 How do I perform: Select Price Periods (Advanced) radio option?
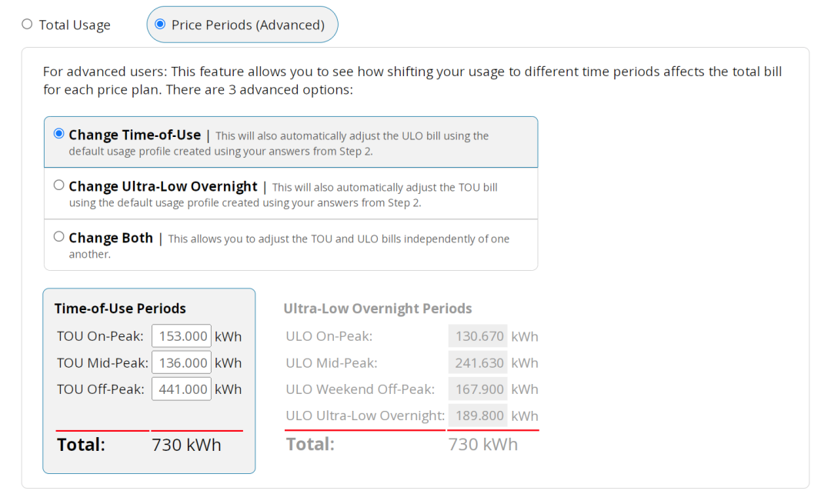pyautogui.click(x=160, y=25)
